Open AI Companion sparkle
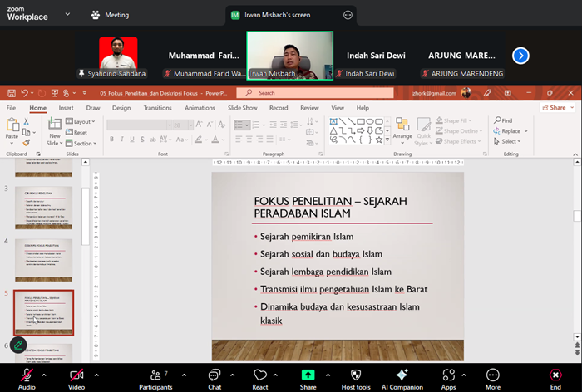 [402, 379]
